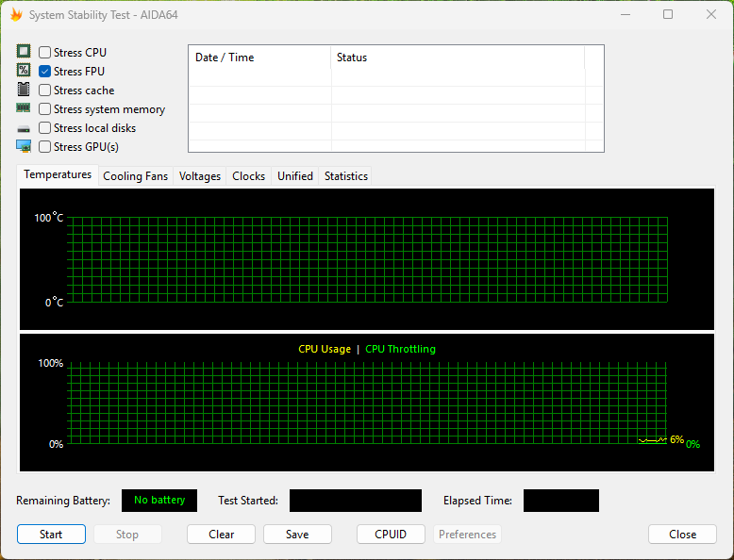
Task: Save the test results
Action: [x=297, y=535]
